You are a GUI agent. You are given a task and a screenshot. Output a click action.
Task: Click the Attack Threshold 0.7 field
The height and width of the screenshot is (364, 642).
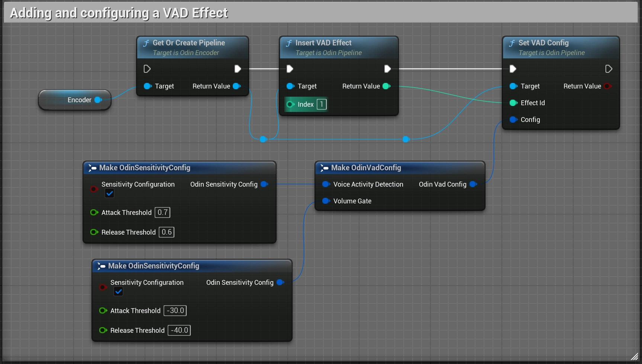162,212
